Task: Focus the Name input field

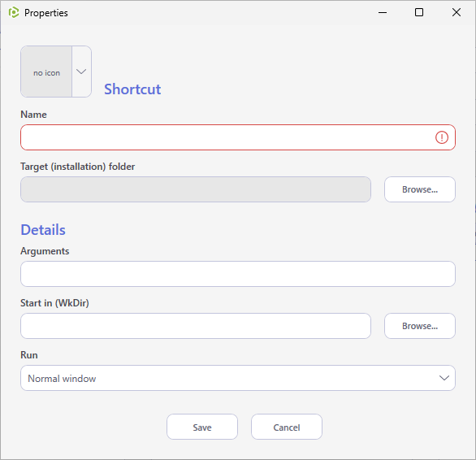Action: (x=238, y=137)
